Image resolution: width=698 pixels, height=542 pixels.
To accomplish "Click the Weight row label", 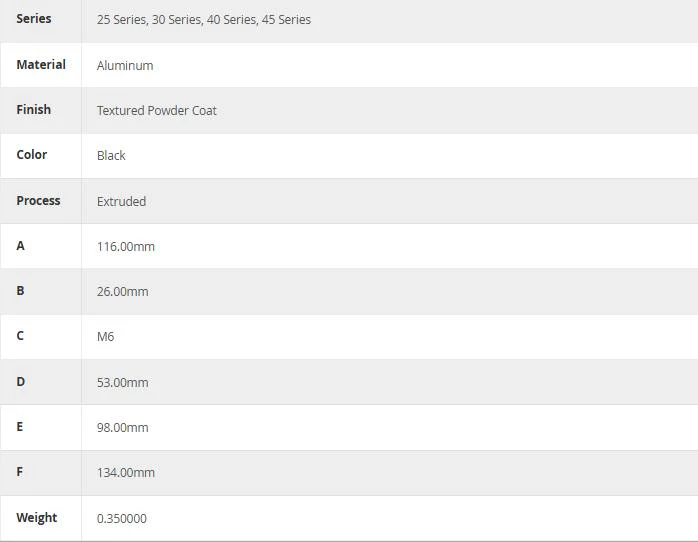I will coord(37,518).
